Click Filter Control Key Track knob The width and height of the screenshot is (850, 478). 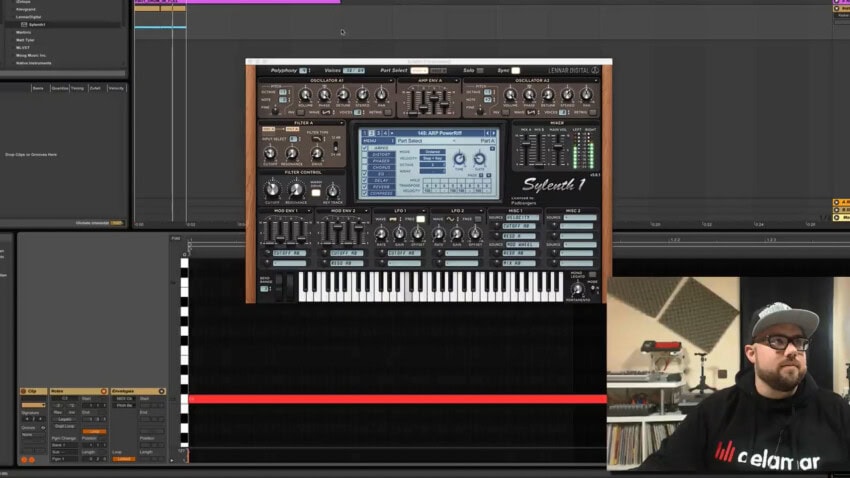pyautogui.click(x=333, y=191)
